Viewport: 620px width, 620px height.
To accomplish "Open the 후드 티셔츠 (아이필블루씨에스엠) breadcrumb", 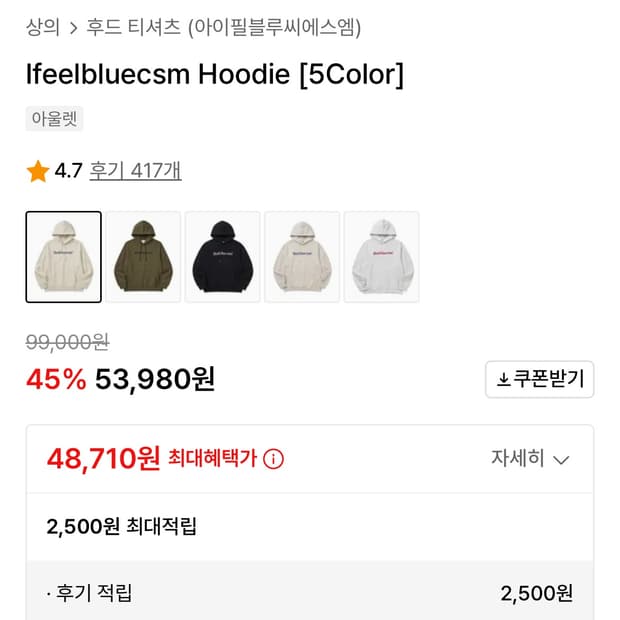I will click(x=223, y=27).
